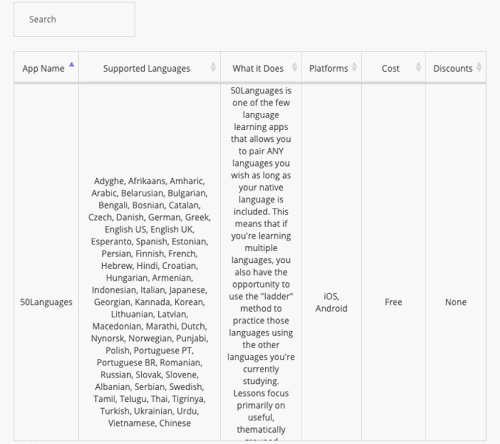Click Discounts sort arrows icon

coord(479,67)
